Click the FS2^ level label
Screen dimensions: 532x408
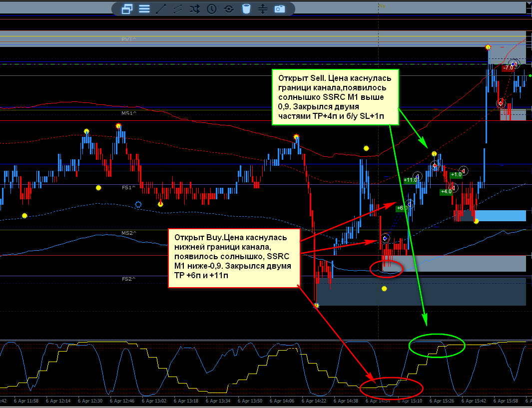pos(128,279)
